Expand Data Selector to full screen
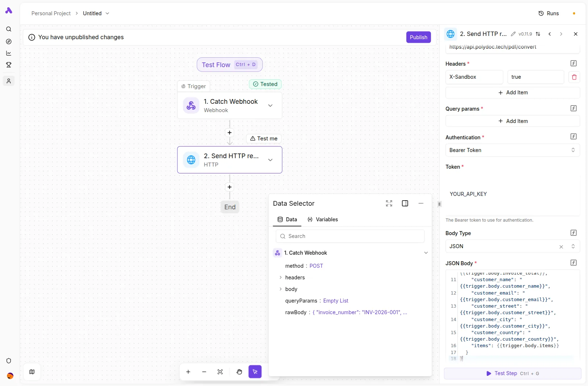This screenshot has width=588, height=386. point(389,204)
